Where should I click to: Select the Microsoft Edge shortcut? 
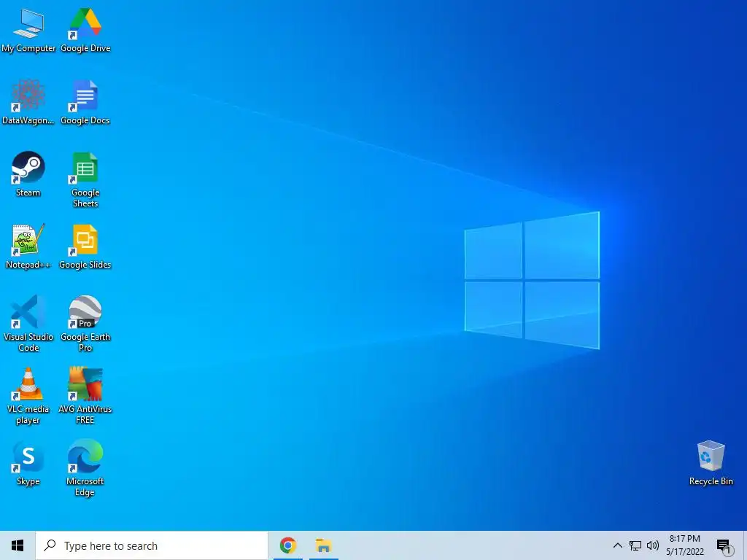pos(85,468)
